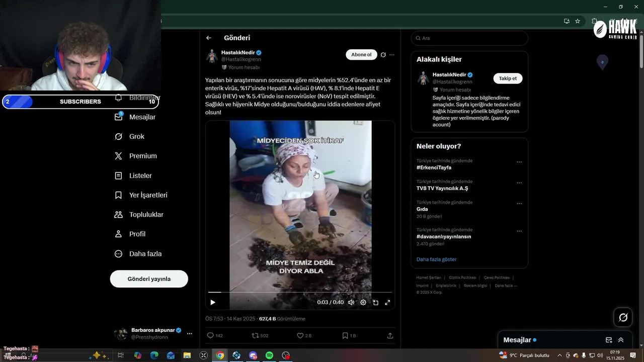Open the notification center icon

(633, 355)
